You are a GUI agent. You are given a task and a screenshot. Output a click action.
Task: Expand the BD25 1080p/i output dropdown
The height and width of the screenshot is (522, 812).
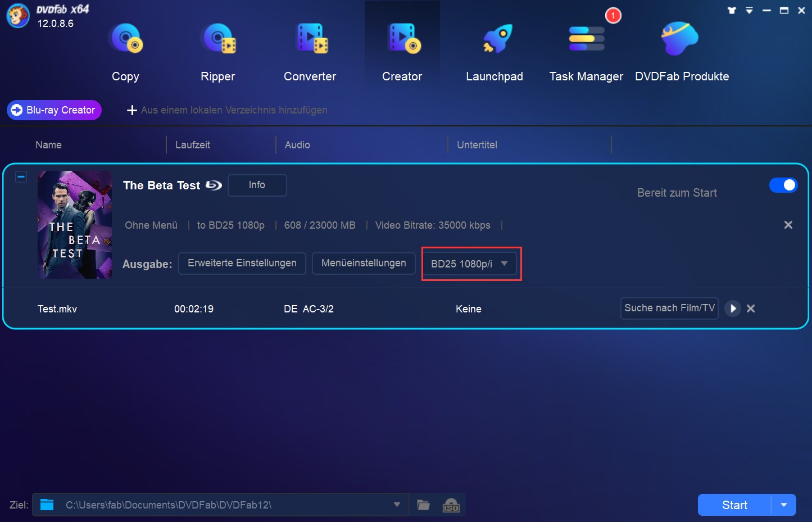pyautogui.click(x=469, y=264)
